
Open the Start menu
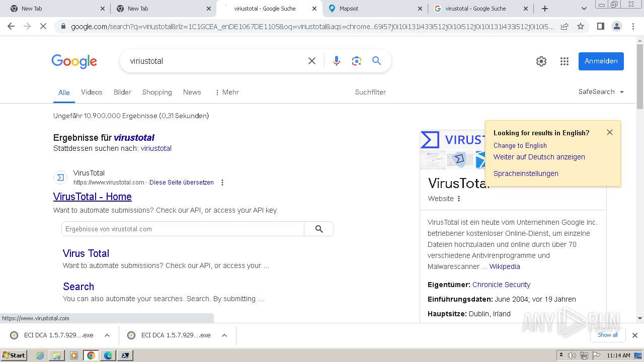pos(14,355)
